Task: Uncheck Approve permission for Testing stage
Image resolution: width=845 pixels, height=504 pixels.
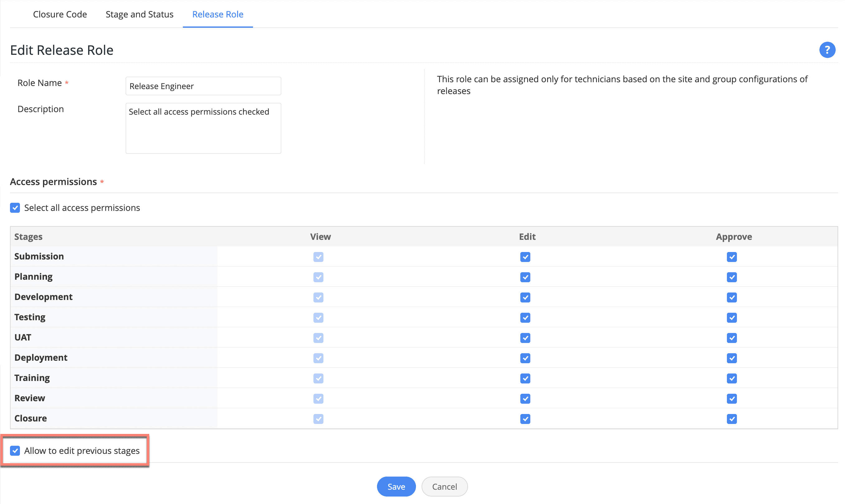Action: [732, 317]
